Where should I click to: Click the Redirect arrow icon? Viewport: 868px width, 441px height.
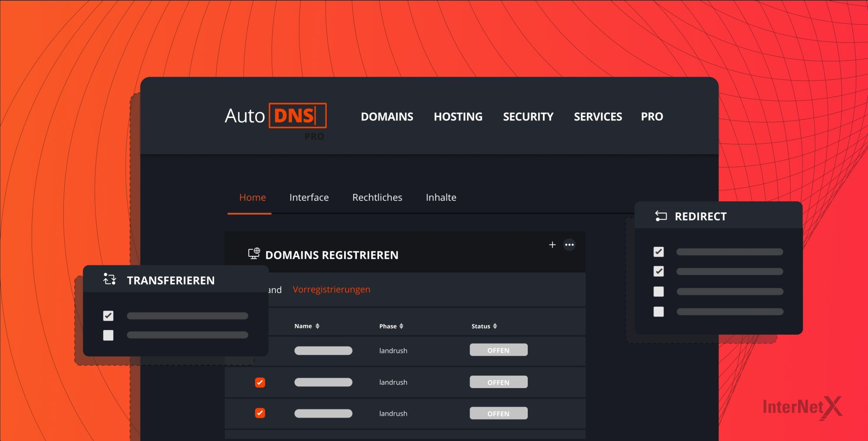coord(661,216)
